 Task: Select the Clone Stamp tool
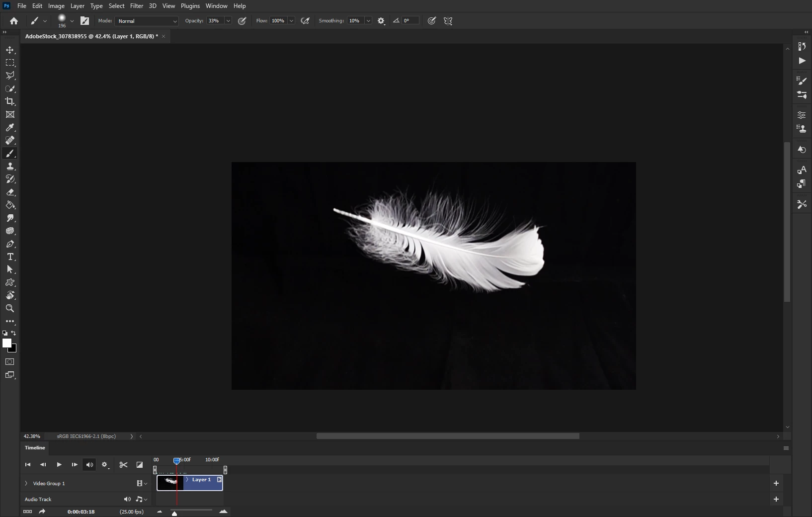[10, 167]
